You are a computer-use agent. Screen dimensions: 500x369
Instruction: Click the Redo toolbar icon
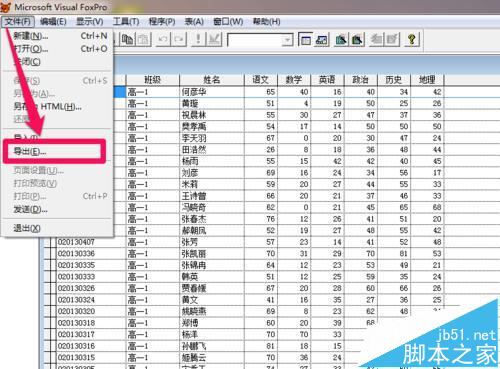(179, 40)
